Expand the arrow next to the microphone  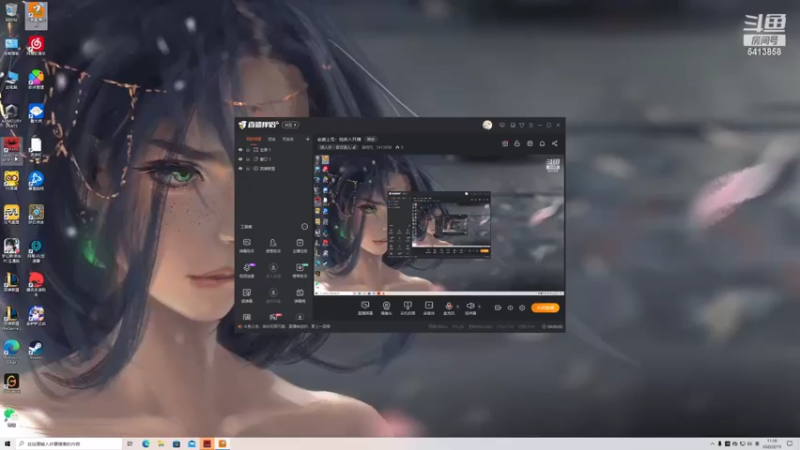[x=457, y=306]
